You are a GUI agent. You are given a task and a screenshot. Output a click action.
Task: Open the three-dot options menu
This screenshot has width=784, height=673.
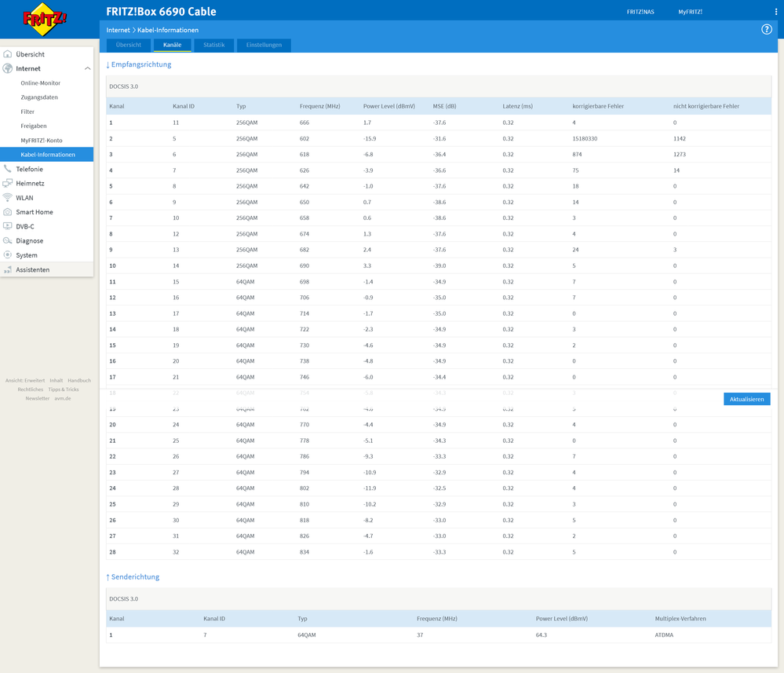pyautogui.click(x=776, y=12)
